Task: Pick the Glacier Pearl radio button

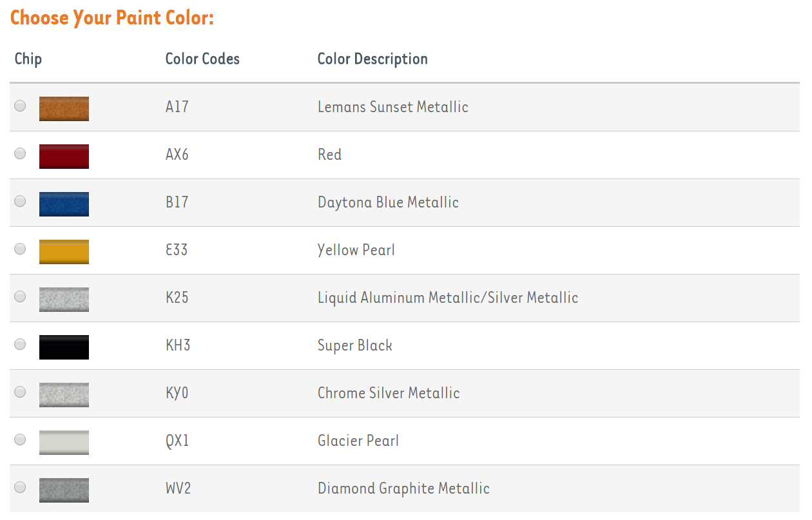Action: point(21,439)
